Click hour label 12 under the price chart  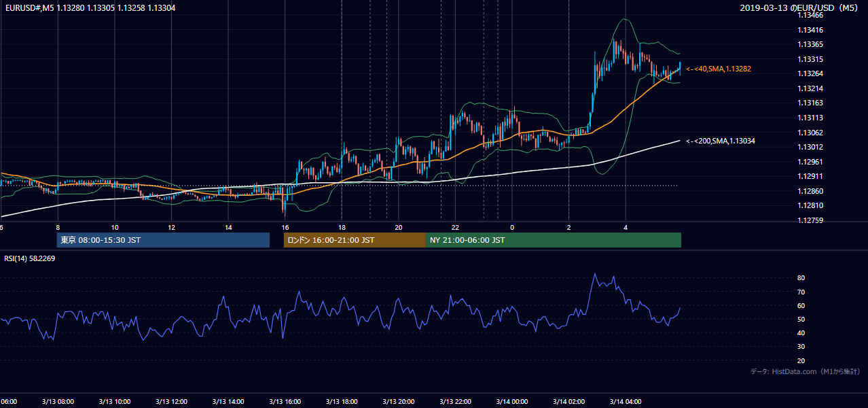click(171, 227)
